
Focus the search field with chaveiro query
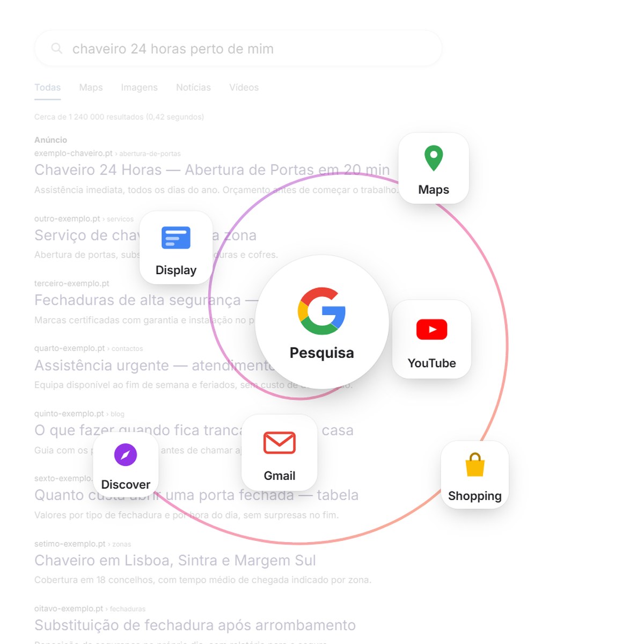[238, 49]
